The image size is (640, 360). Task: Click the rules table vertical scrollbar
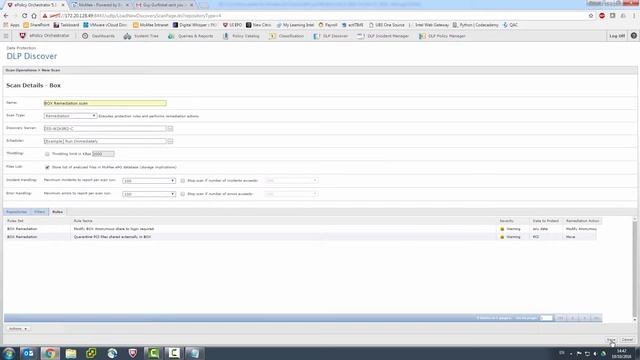pos(635,269)
